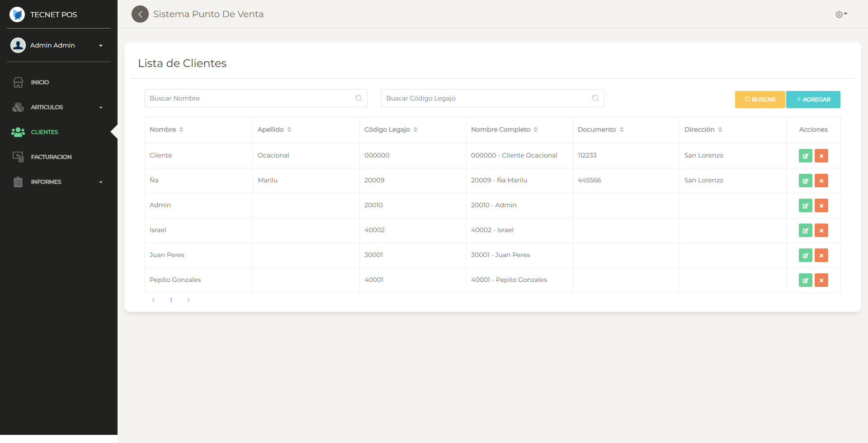This screenshot has width=868, height=443.
Task: Click the Informes report icon
Action: click(18, 181)
